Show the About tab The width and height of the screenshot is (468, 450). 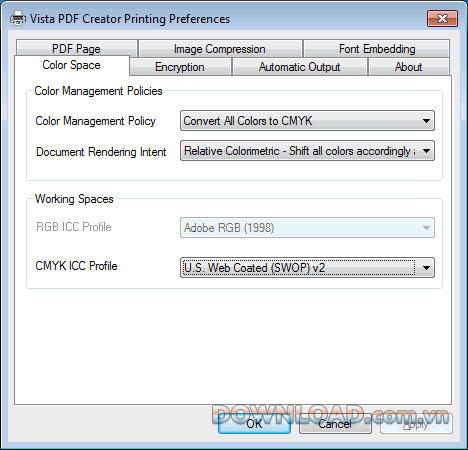point(409,67)
